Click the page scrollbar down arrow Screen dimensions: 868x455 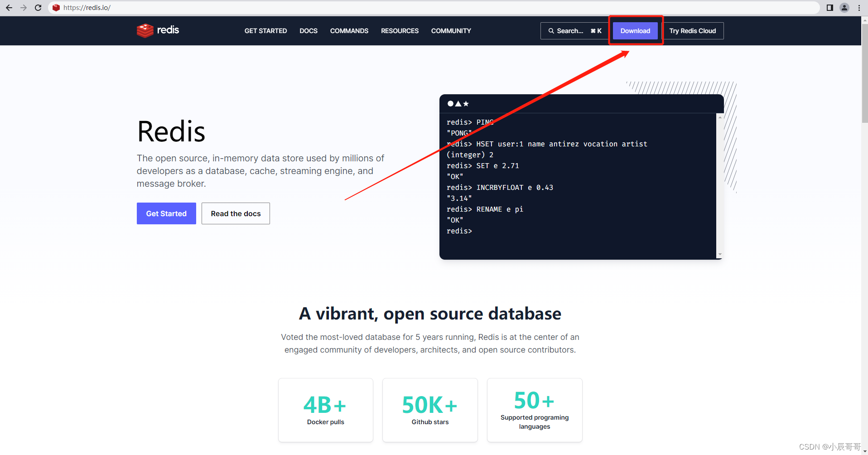864,451
